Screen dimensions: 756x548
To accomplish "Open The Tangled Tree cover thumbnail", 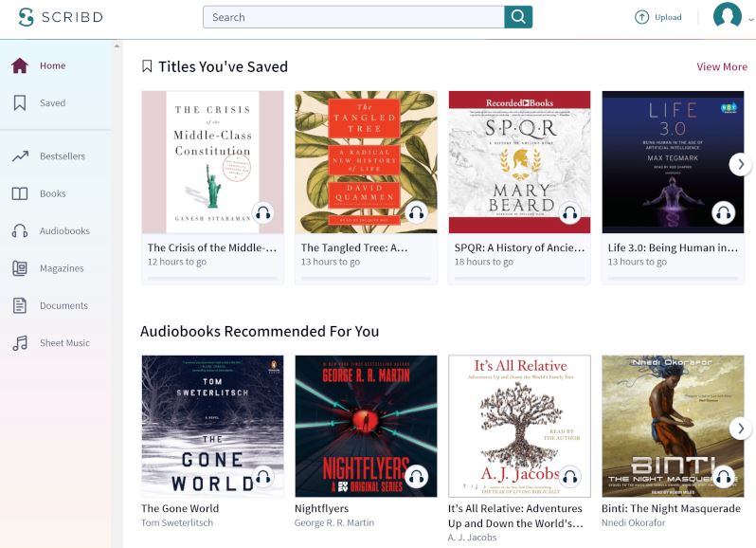I will [366, 162].
